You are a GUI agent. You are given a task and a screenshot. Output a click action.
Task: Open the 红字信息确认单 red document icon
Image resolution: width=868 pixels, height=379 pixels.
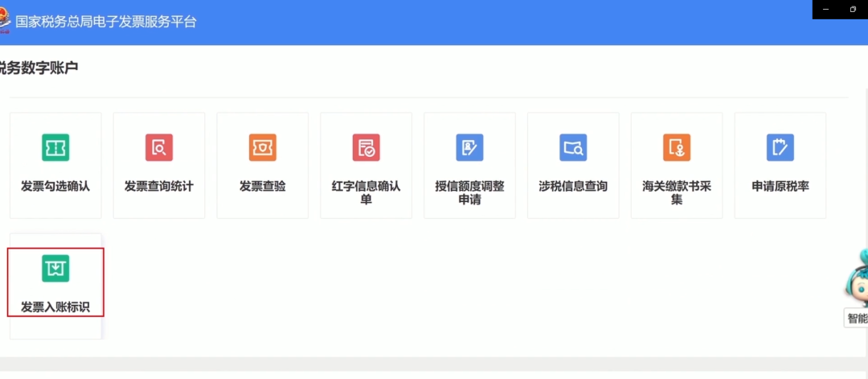pyautogui.click(x=366, y=147)
